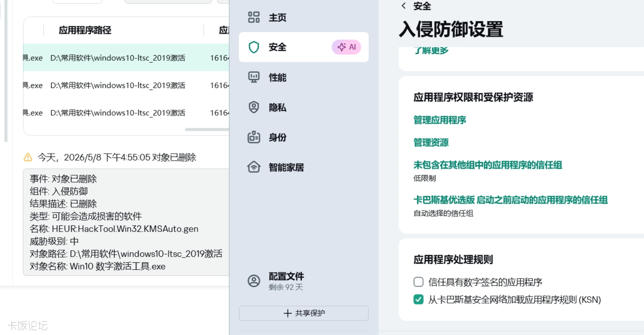Click the profile avatar icon beside 配置文件
Viewport: 644px width, 335px height.
point(254,281)
